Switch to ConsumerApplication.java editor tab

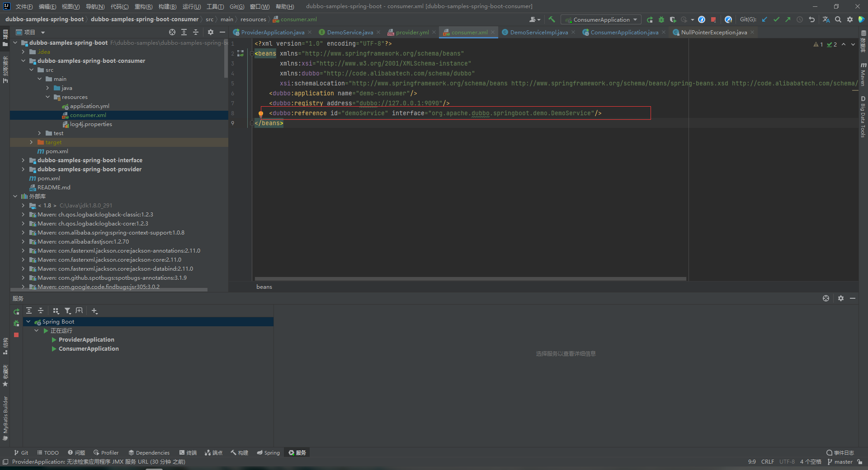[624, 32]
